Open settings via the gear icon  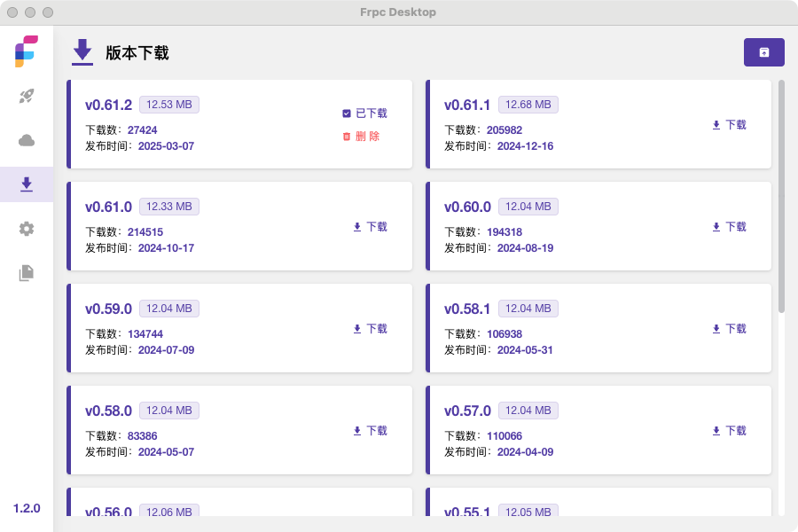(27, 229)
